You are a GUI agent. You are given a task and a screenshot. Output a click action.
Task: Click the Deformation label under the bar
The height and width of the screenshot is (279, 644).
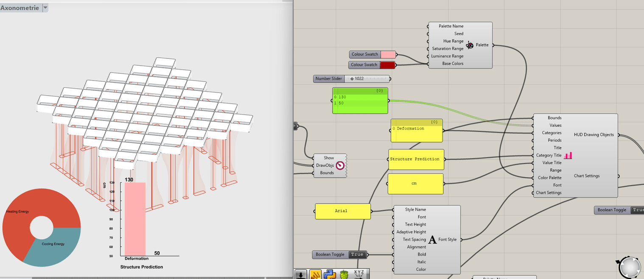(137, 259)
